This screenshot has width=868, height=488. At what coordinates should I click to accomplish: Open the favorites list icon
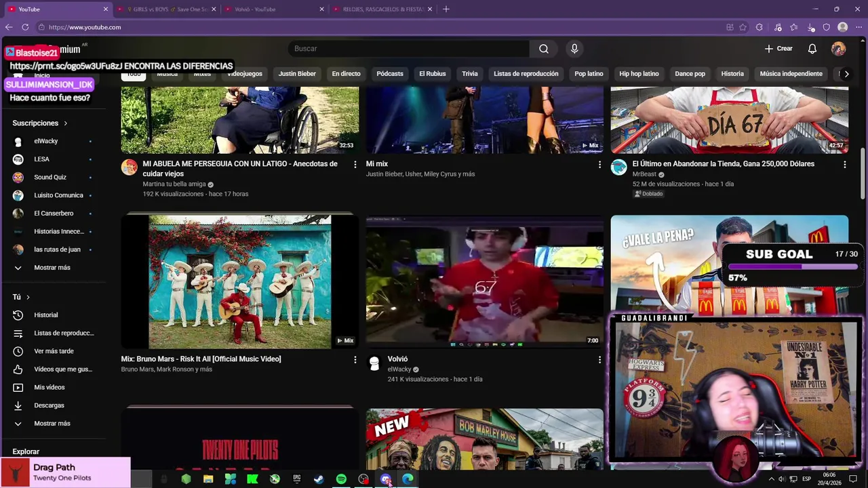tap(793, 27)
